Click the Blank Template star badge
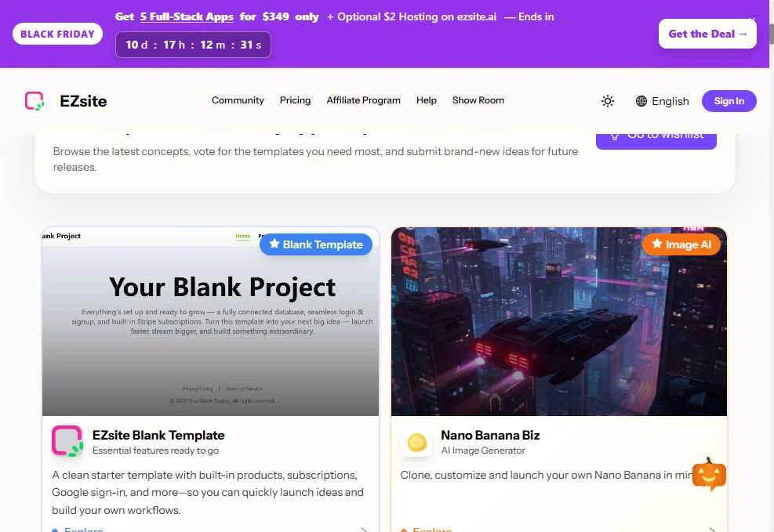This screenshot has height=532, width=774. [x=316, y=244]
